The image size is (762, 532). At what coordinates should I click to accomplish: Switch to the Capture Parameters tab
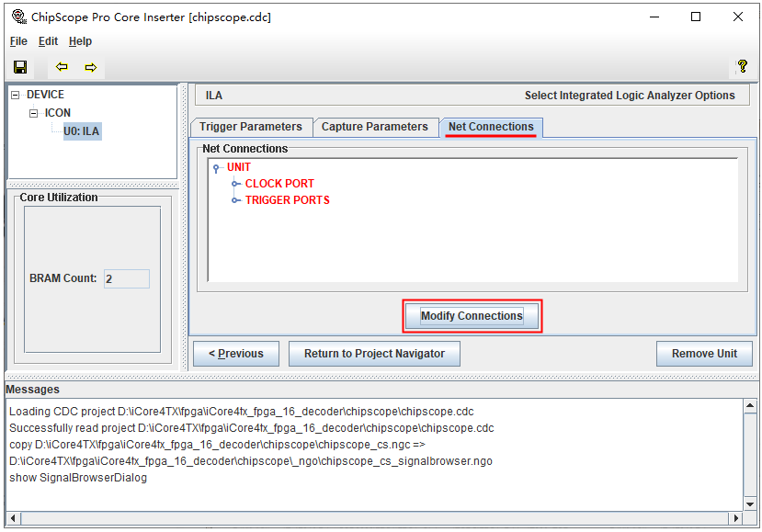[374, 127]
